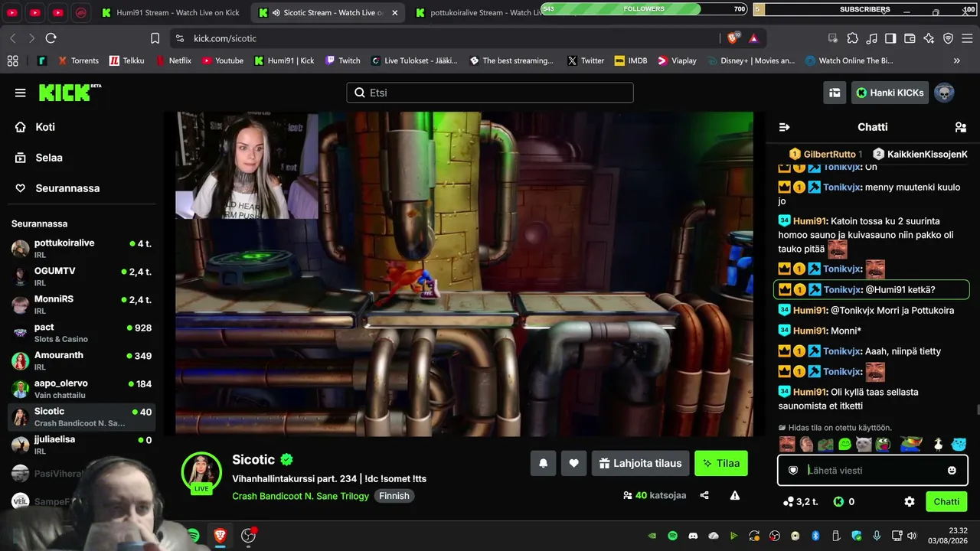Click the Lahjoita tilaus button
Viewport: 980px width, 551px height.
coord(640,463)
